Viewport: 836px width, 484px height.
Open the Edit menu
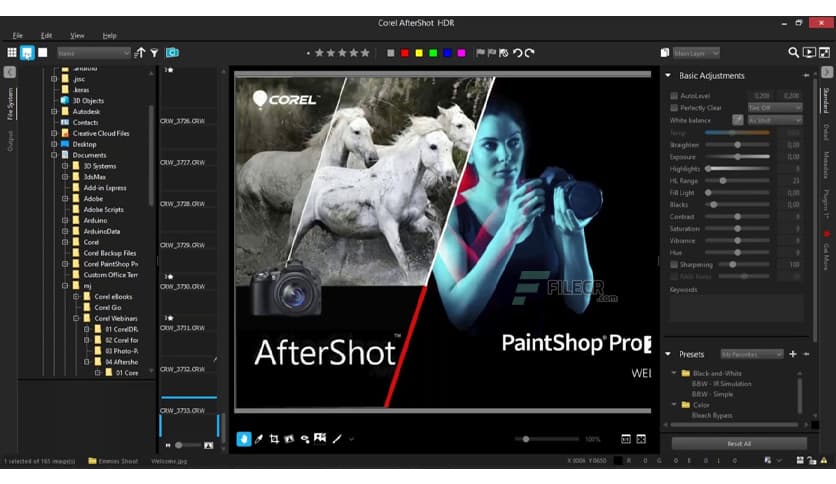point(46,35)
